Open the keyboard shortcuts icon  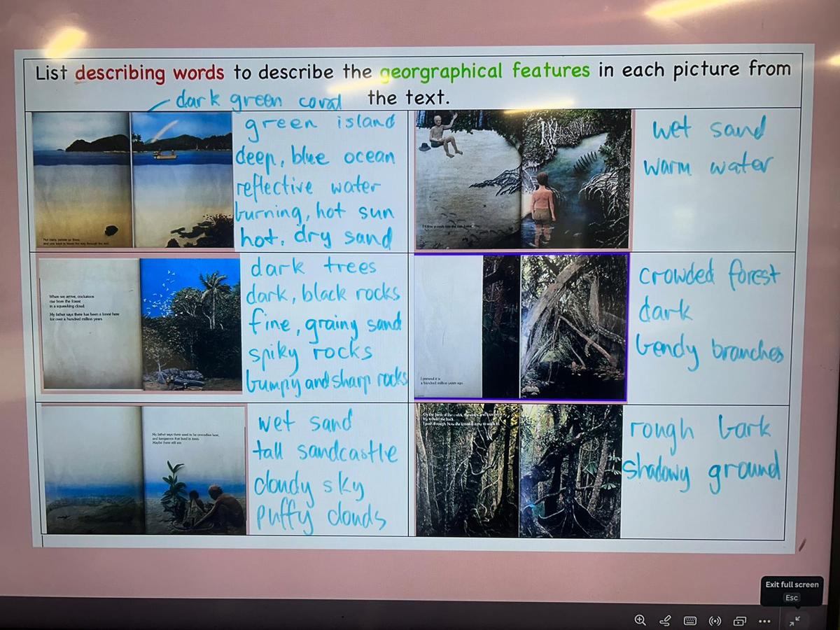coord(689,620)
